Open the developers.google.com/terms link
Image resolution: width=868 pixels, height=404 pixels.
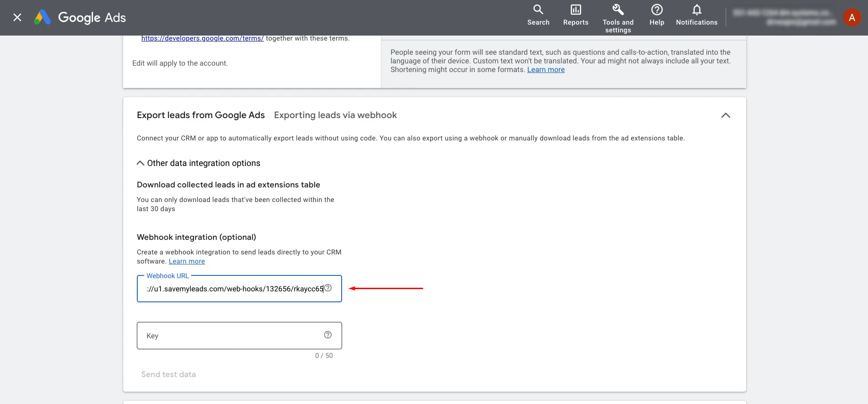point(202,39)
